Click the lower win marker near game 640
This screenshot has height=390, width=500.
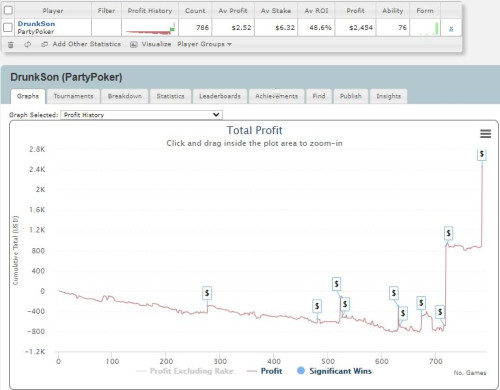tap(403, 313)
